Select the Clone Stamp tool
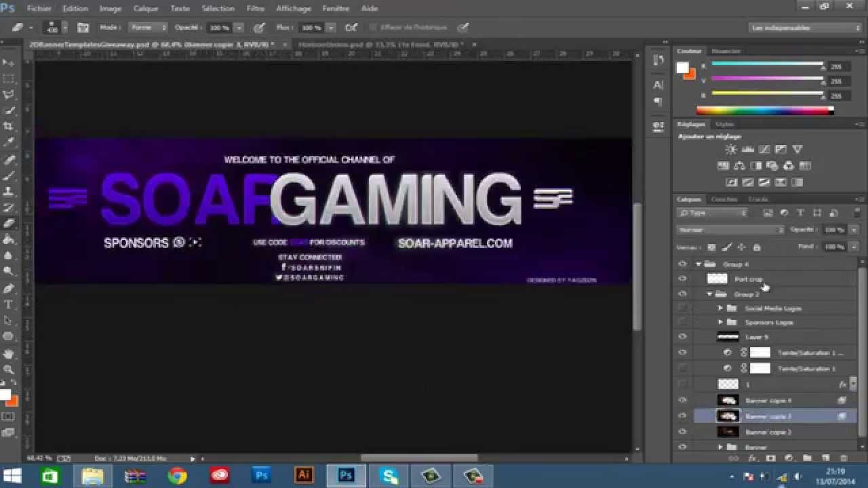Screen dimensions: 868x488 click(9, 192)
